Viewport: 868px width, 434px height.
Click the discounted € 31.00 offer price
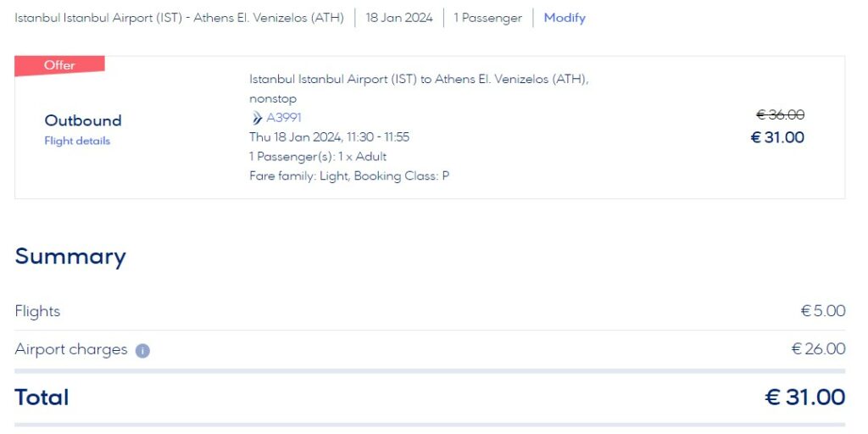(x=777, y=137)
